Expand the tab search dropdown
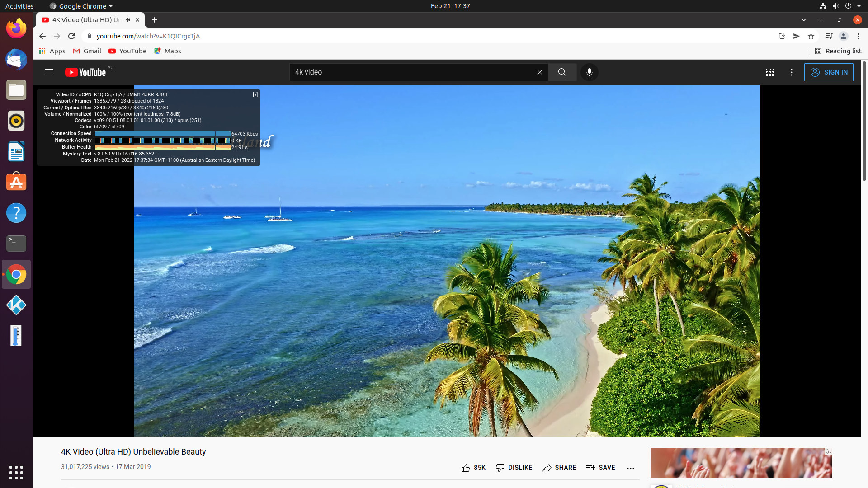 pyautogui.click(x=803, y=20)
